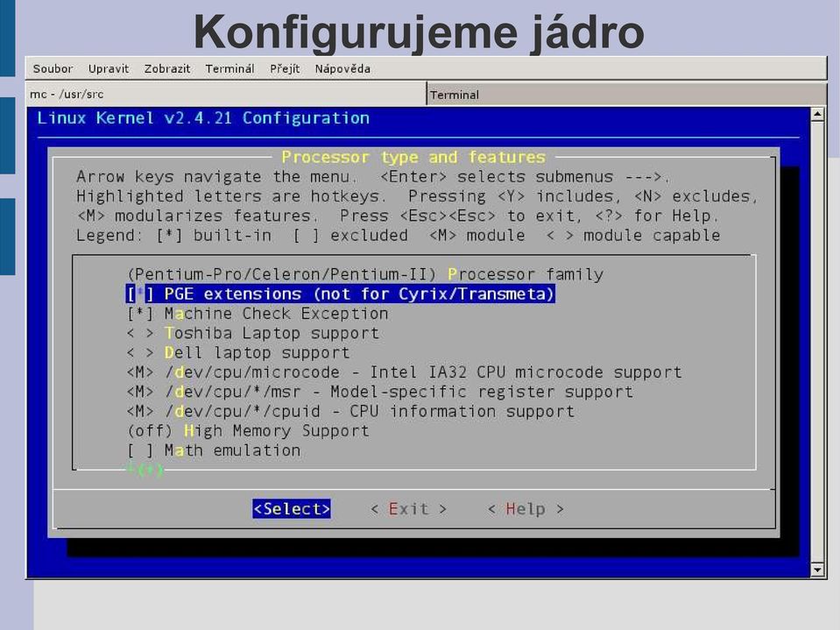Open the Přejít menu
840x630 pixels.
[x=285, y=68]
